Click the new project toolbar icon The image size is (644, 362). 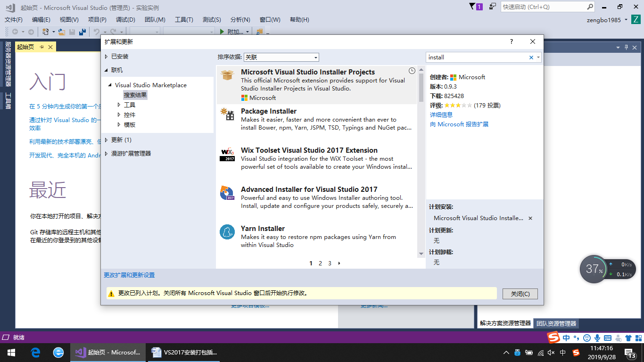click(46, 32)
